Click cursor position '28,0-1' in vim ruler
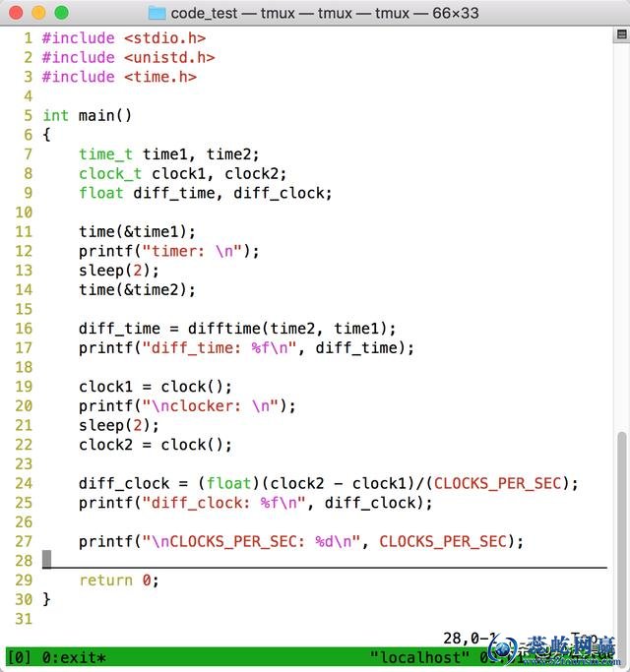The image size is (630, 672). click(471, 639)
